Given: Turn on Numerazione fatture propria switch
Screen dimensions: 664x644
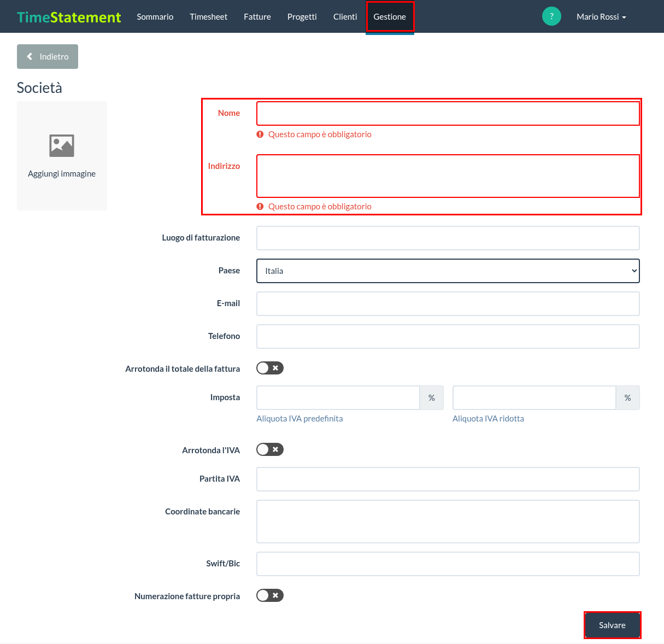Looking at the screenshot, I should [270, 595].
